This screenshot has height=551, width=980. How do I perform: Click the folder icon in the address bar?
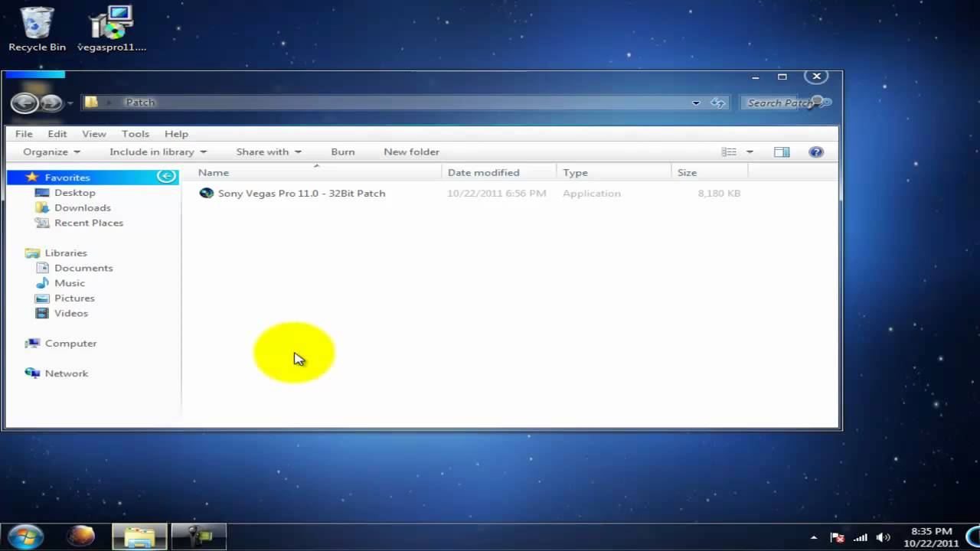pyautogui.click(x=91, y=102)
